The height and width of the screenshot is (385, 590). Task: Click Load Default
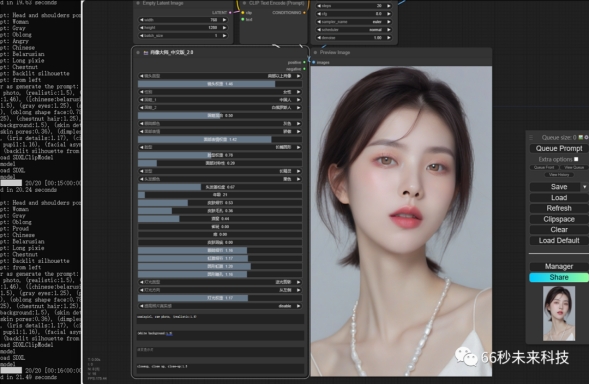click(559, 240)
